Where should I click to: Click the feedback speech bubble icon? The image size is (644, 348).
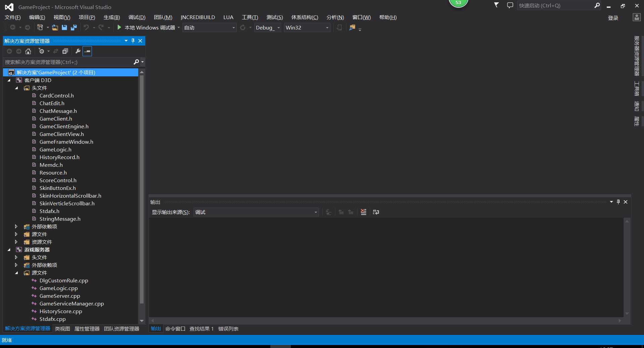click(x=510, y=5)
